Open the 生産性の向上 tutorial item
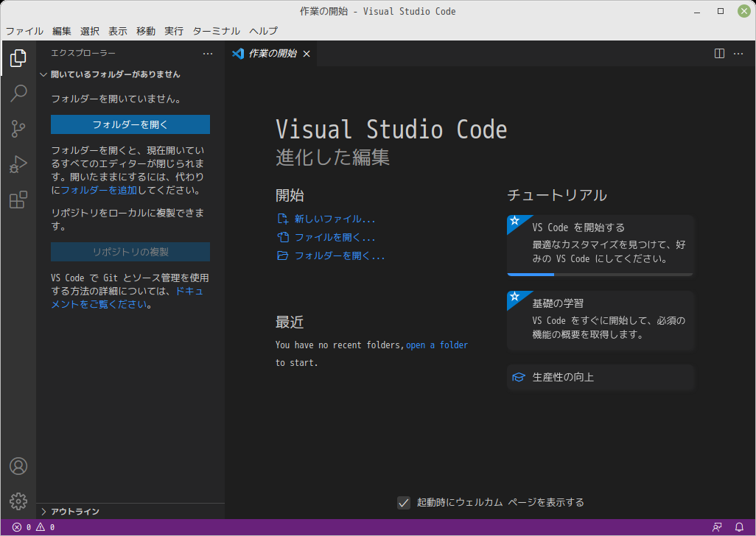The height and width of the screenshot is (536, 756). [600, 377]
